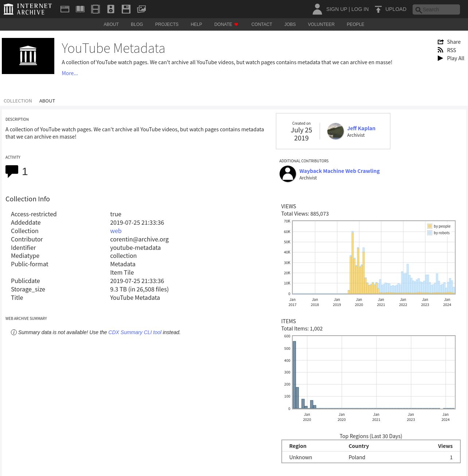The height and width of the screenshot is (476, 468).
Task: Click the UPLOAD link text
Action: pos(396,9)
